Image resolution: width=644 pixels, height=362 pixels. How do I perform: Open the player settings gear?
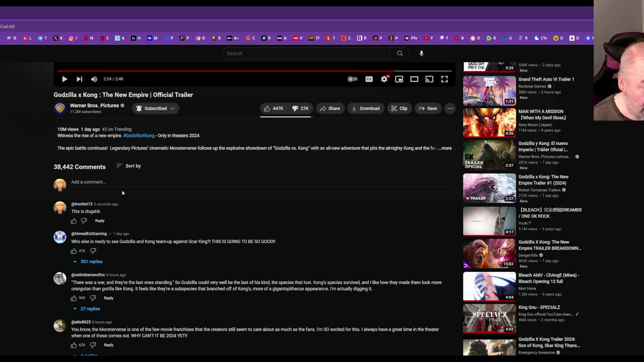click(384, 79)
